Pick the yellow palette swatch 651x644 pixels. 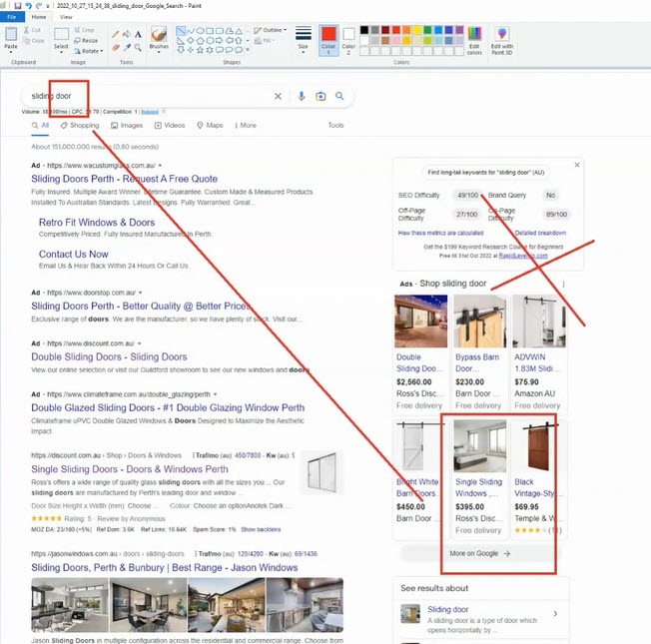click(x=416, y=30)
